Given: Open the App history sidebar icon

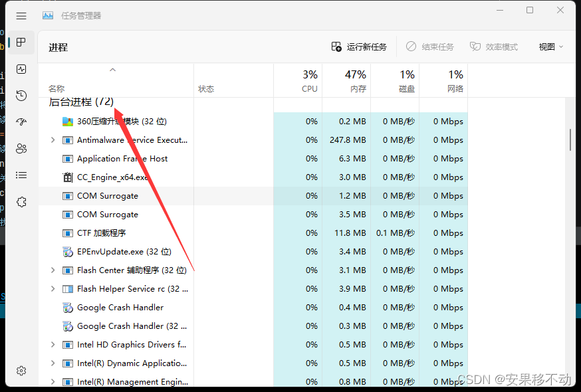Looking at the screenshot, I should pyautogui.click(x=21, y=96).
